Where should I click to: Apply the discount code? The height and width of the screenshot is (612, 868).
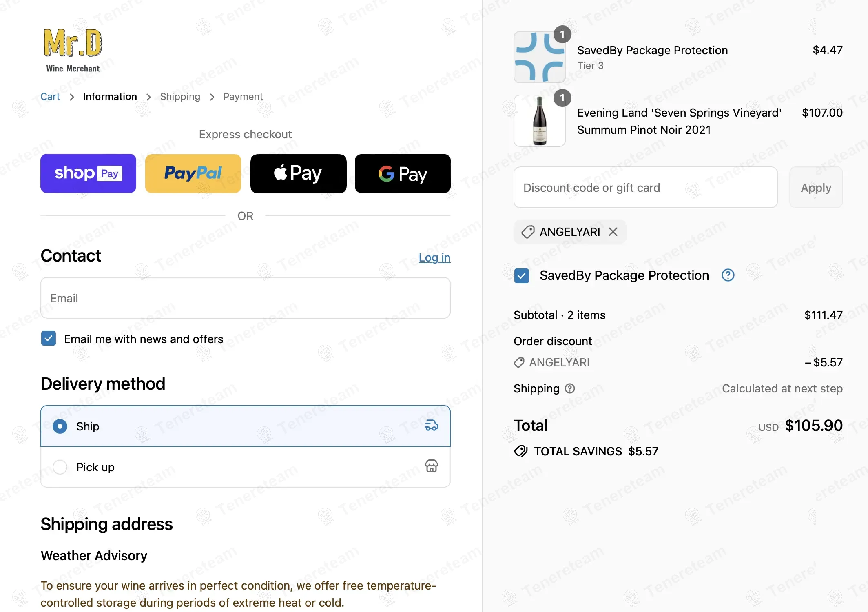(816, 188)
